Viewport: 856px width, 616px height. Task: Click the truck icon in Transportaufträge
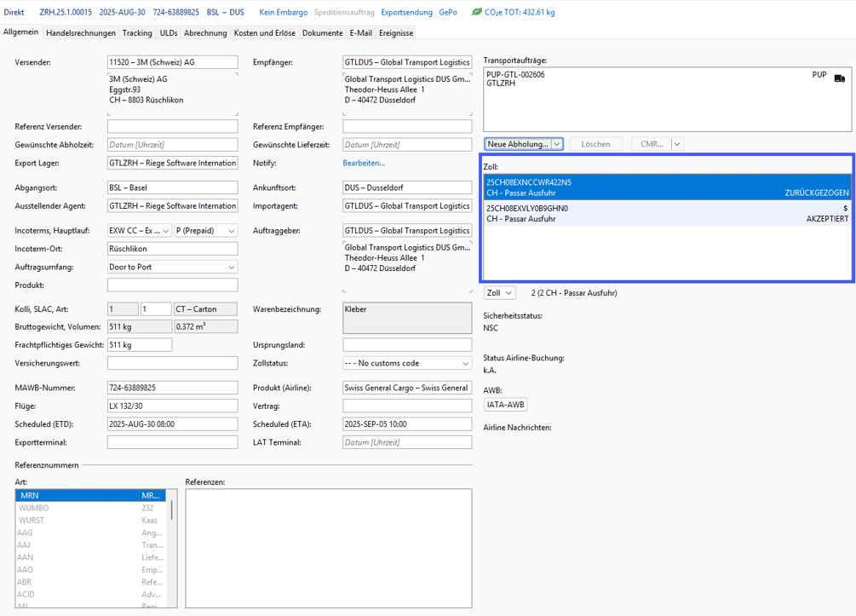pyautogui.click(x=839, y=78)
